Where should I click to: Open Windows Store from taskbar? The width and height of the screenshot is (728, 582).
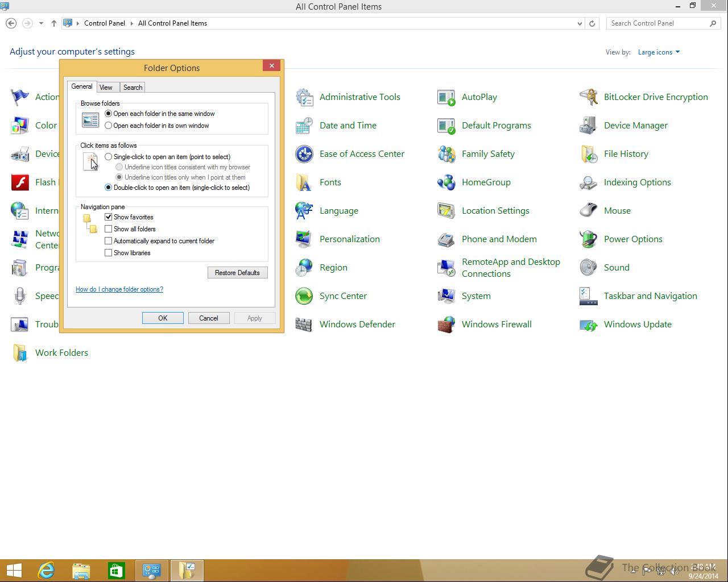[x=117, y=571]
